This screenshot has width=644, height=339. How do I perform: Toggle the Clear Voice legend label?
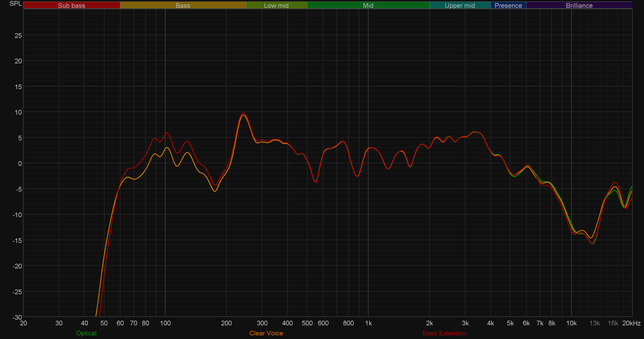click(266, 333)
